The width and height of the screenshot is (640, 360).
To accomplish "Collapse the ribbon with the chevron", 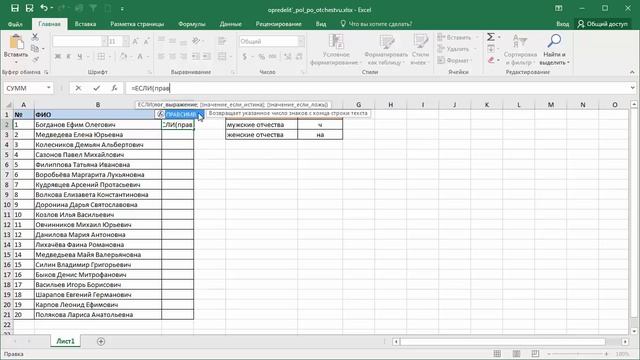I will (632, 72).
